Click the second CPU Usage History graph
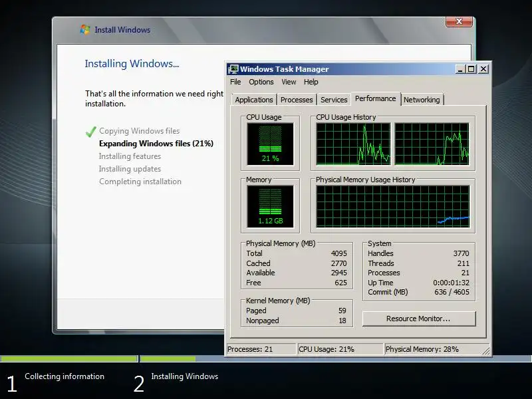The image size is (532, 399). (x=432, y=144)
